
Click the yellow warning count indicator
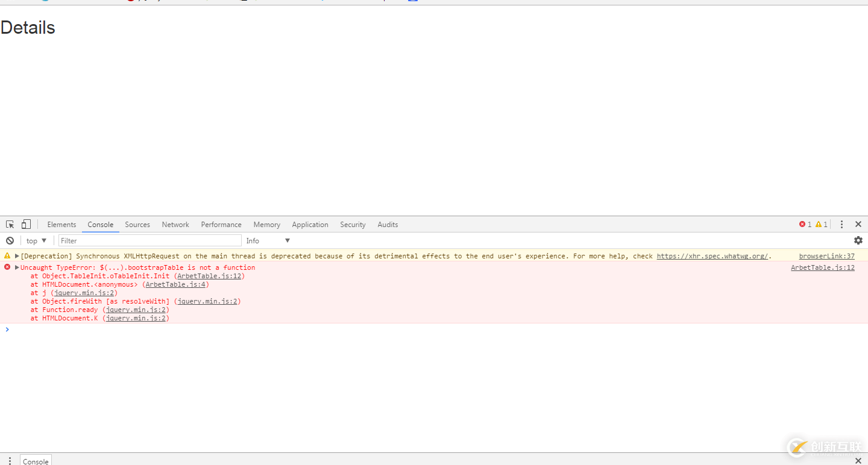point(822,224)
